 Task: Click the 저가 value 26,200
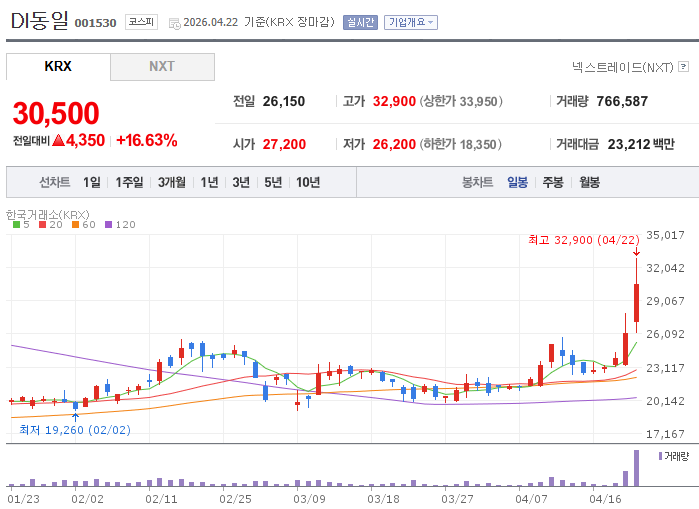pyautogui.click(x=394, y=144)
